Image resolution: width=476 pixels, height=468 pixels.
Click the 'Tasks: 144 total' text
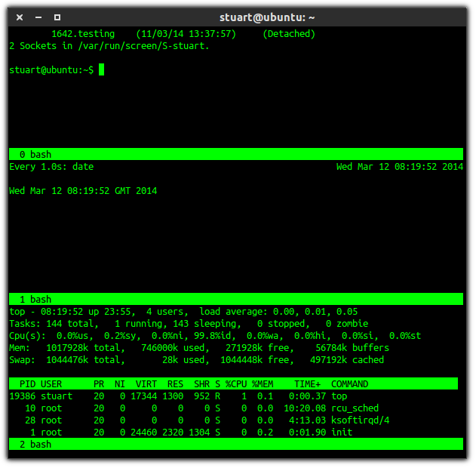tap(54, 324)
